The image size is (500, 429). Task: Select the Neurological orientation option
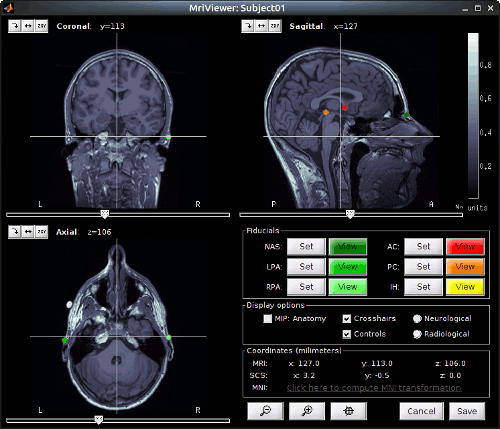coord(417,319)
